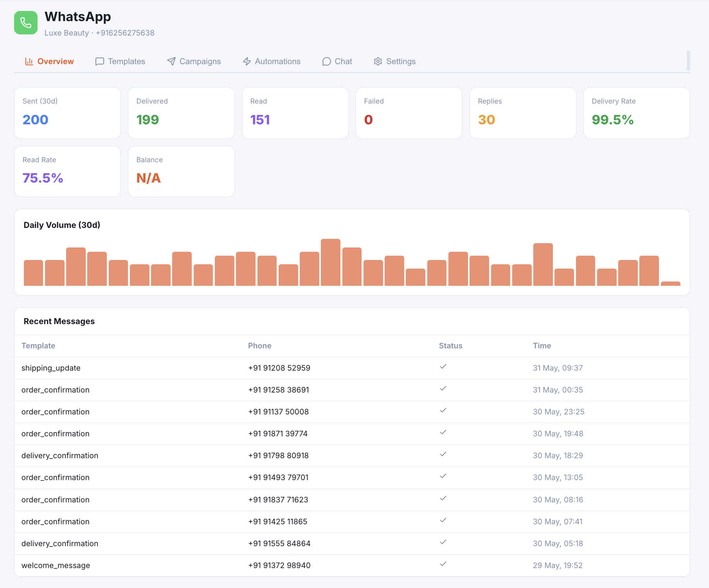Click the Read 151 stat card
Image resolution: width=709 pixels, height=588 pixels.
coord(295,113)
